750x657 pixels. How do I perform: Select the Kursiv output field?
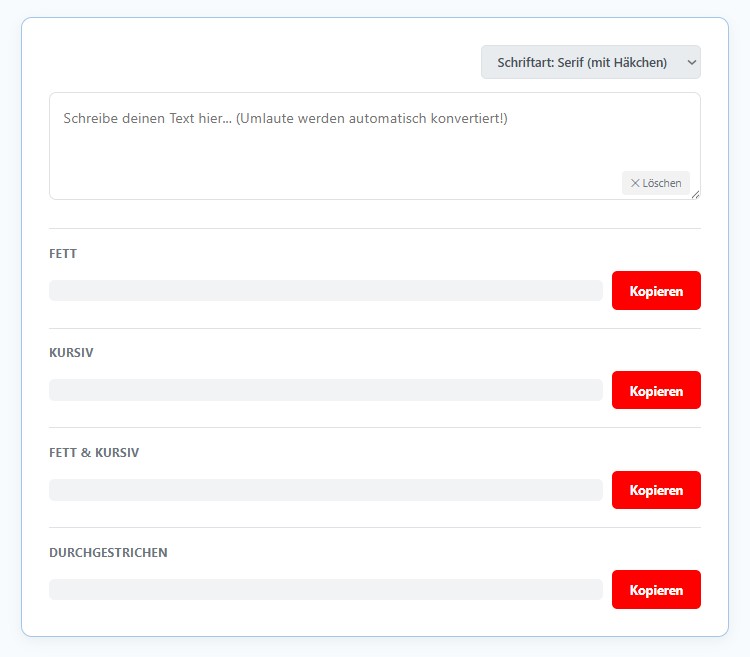click(326, 390)
